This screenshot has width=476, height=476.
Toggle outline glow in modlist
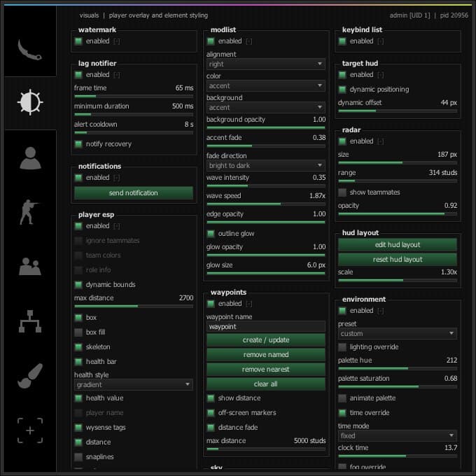[211, 233]
